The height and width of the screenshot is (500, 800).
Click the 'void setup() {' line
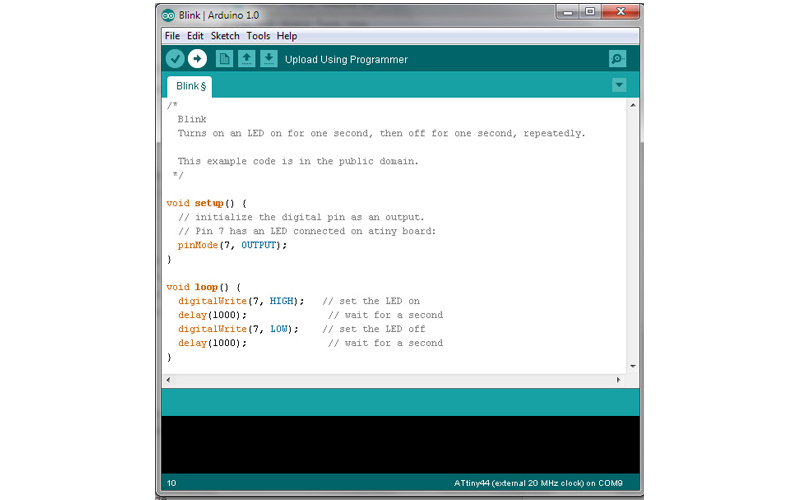tap(207, 203)
